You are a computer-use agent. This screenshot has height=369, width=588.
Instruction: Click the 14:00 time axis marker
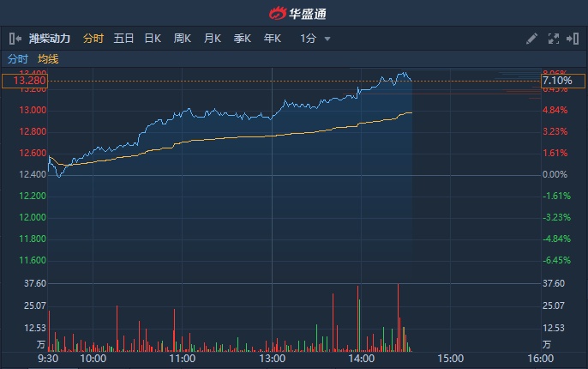[x=361, y=358]
